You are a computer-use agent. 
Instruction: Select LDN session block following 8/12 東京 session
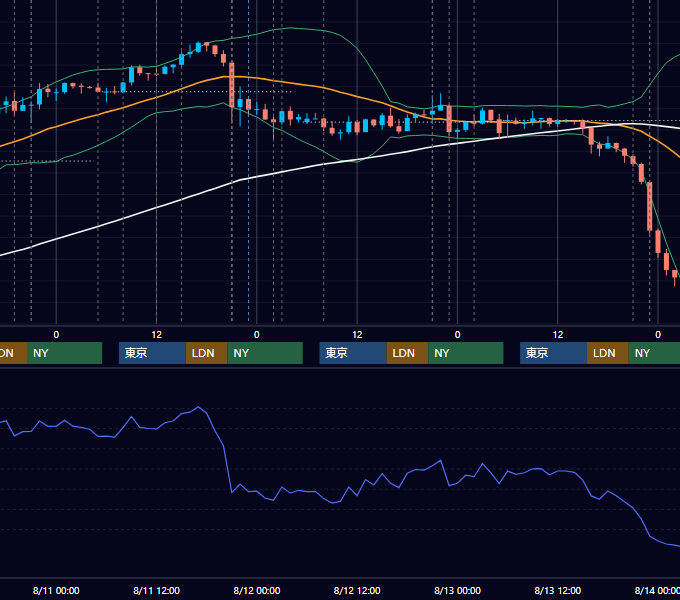tap(407, 353)
